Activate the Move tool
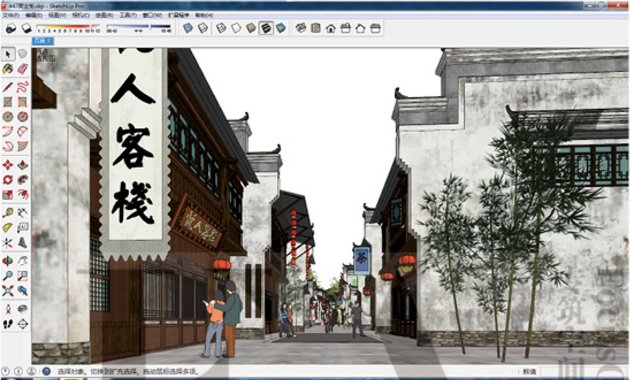 [8, 165]
